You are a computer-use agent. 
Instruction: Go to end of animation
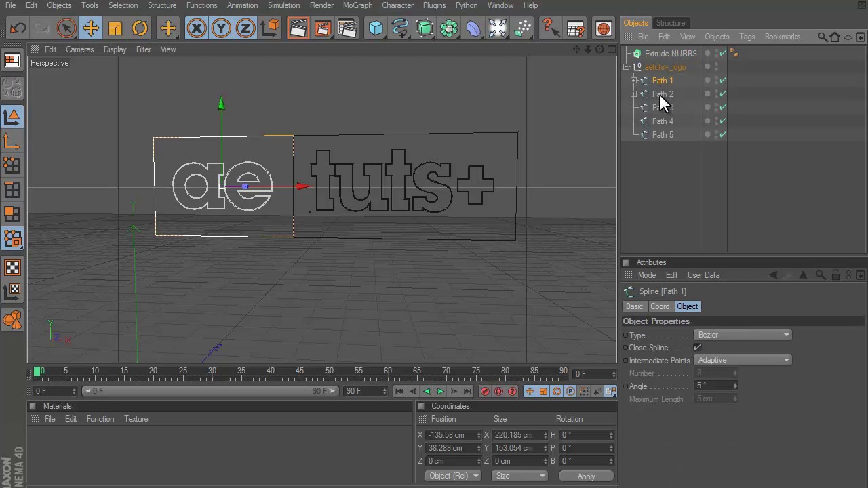point(467,391)
